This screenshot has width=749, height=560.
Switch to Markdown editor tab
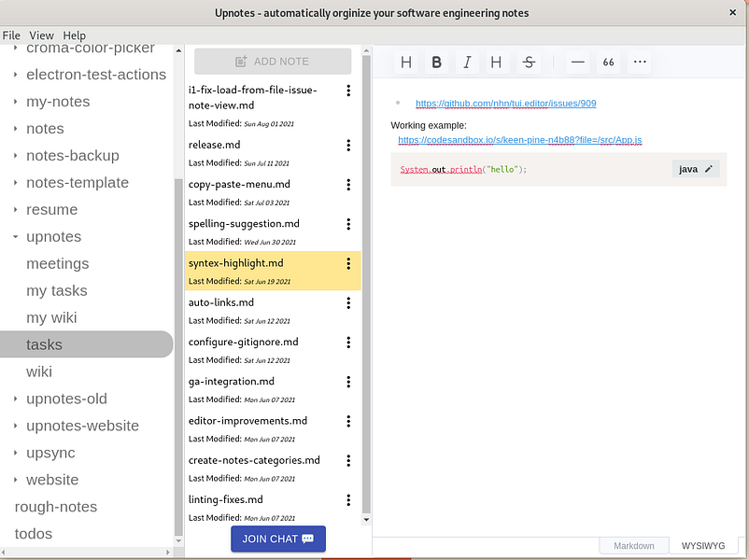pyautogui.click(x=633, y=546)
